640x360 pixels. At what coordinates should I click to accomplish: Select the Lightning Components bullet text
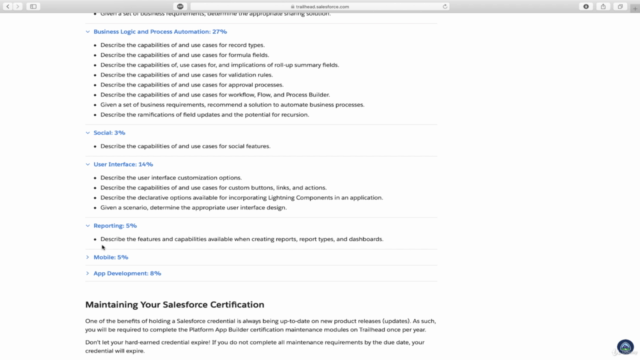point(242,198)
